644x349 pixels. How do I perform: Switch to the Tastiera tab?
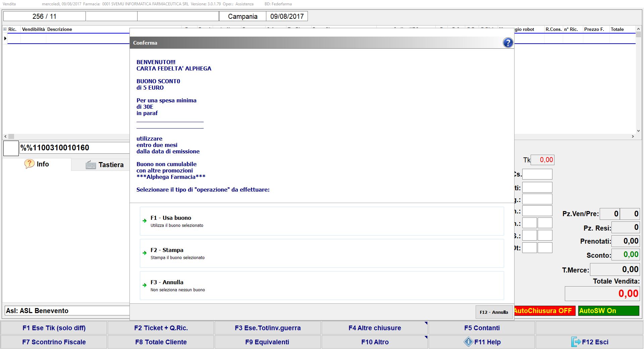105,165
